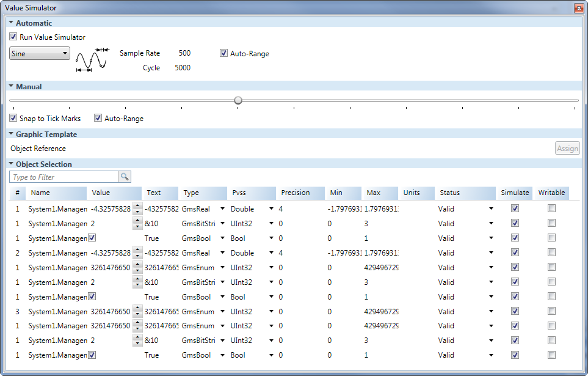Toggle Snap to Tick Marks
The image size is (588, 376).
(13, 118)
